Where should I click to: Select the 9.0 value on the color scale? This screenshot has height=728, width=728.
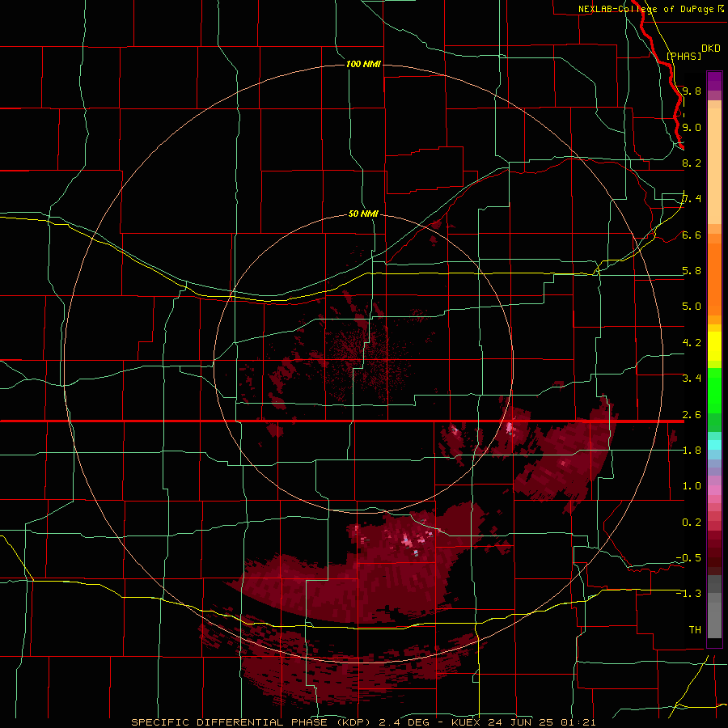[x=692, y=127]
